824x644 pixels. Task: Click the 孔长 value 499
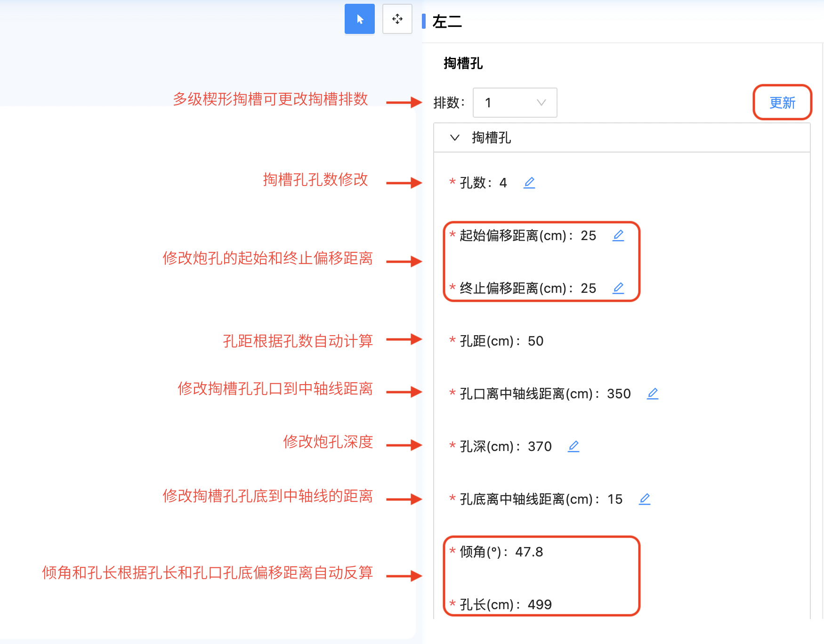tap(540, 604)
